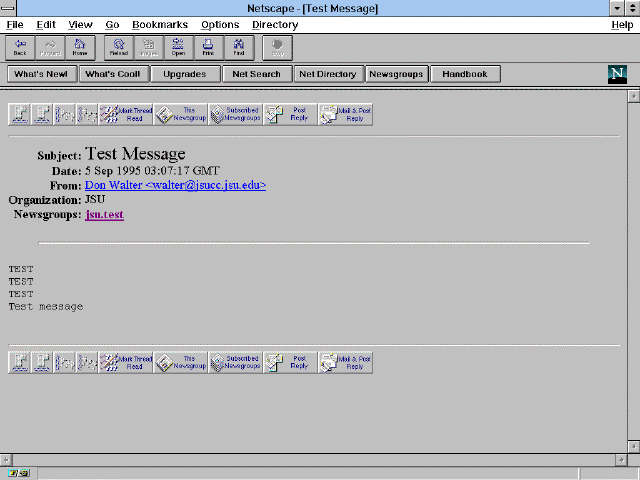
Task: Click the Newsgroups directory button
Action: (x=396, y=74)
